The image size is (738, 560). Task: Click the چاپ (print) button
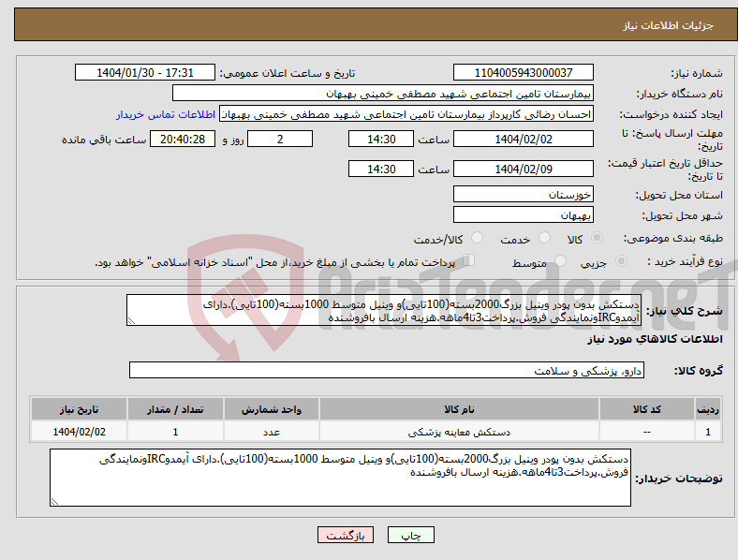point(410,535)
